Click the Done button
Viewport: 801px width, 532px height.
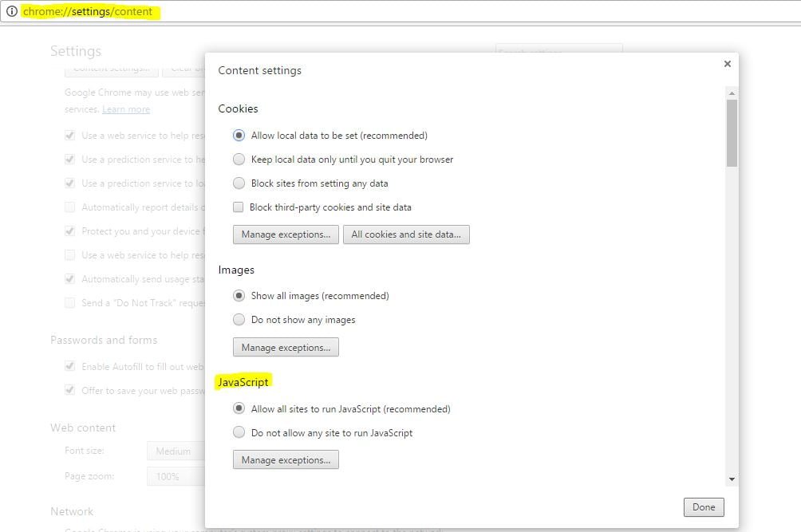[704, 507]
